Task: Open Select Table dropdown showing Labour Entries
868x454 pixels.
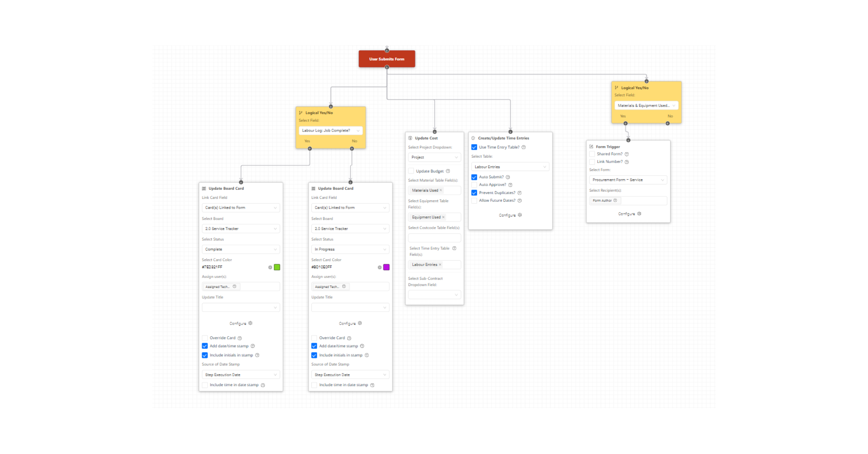Action: 510,167
